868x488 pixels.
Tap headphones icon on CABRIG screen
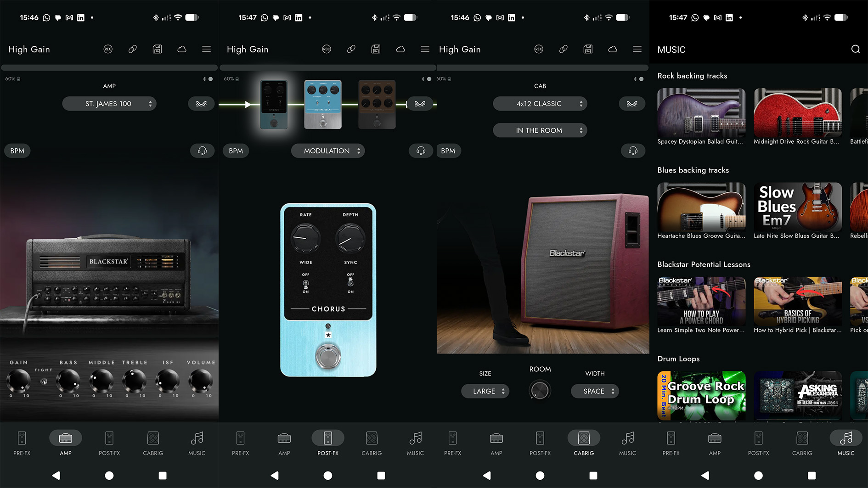coord(633,151)
